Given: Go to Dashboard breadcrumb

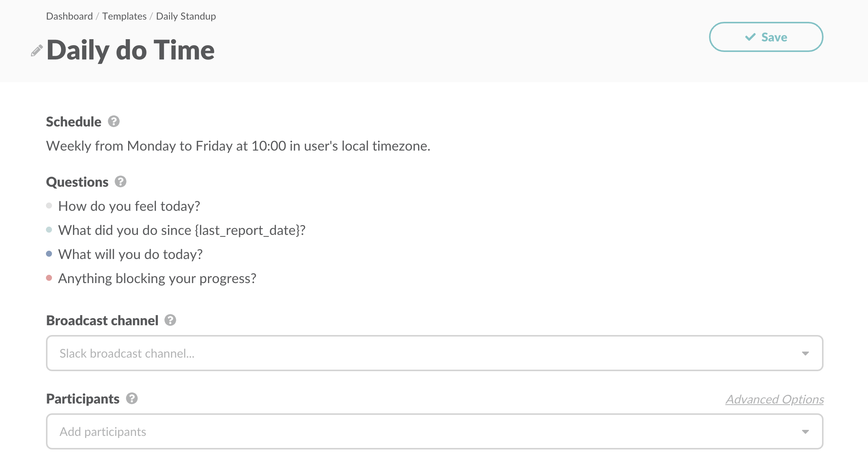Looking at the screenshot, I should click(69, 16).
